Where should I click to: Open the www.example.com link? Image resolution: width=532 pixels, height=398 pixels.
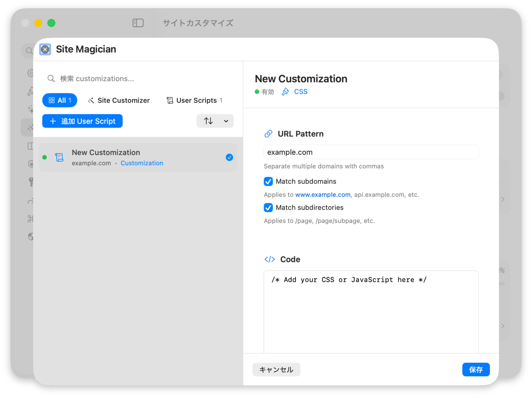323,195
